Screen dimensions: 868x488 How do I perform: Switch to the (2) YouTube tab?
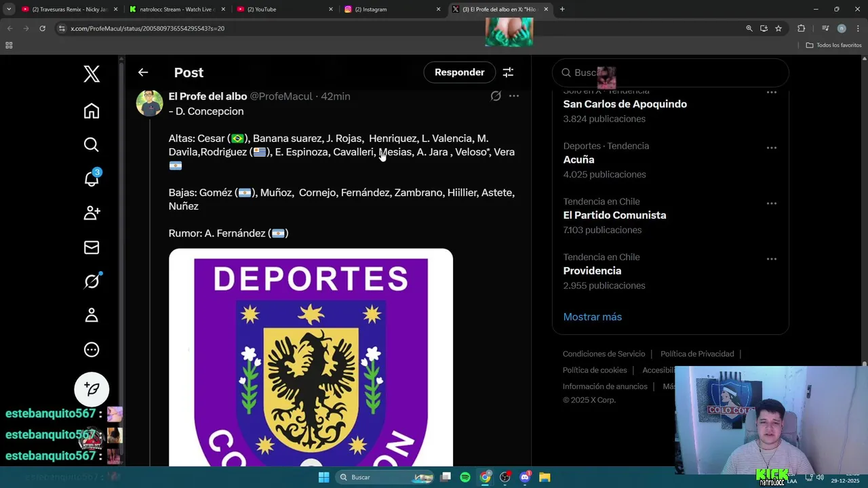pos(283,9)
